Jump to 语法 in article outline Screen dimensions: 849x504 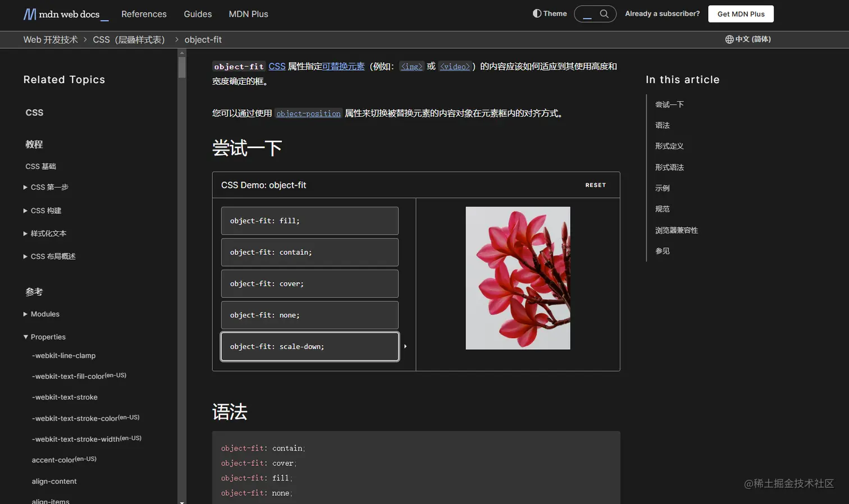point(663,126)
